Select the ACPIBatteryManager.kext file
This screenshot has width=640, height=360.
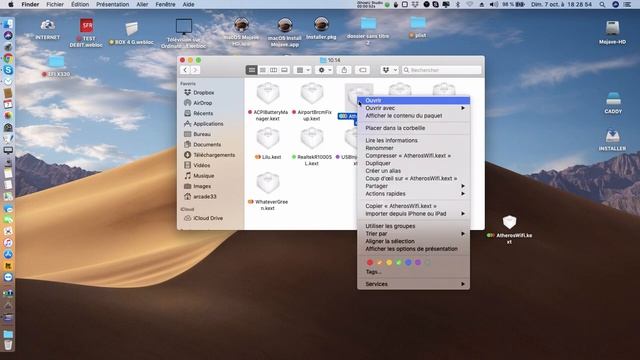[268, 93]
